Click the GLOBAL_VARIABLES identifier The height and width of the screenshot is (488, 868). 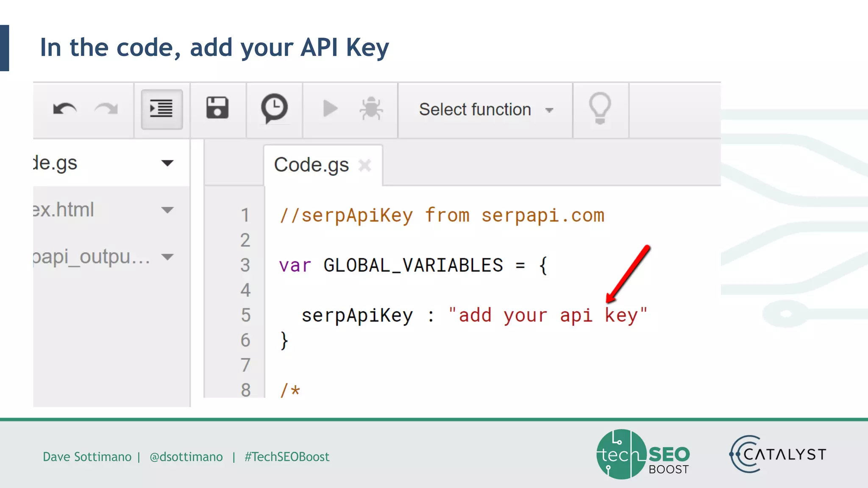[x=413, y=266]
